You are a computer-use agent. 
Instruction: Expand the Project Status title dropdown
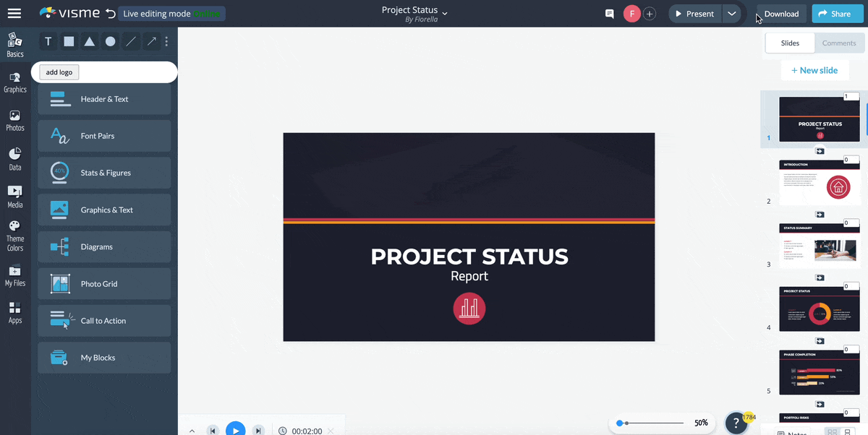445,13
